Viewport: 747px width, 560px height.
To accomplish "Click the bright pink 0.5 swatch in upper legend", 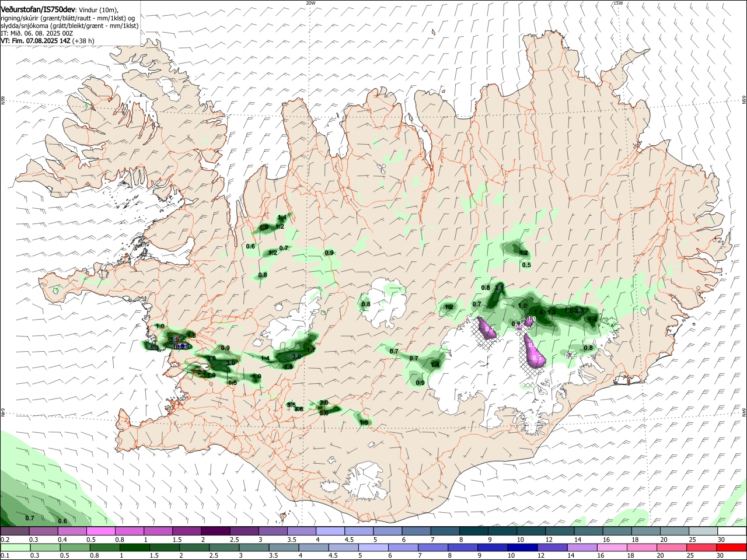I will pos(101,531).
